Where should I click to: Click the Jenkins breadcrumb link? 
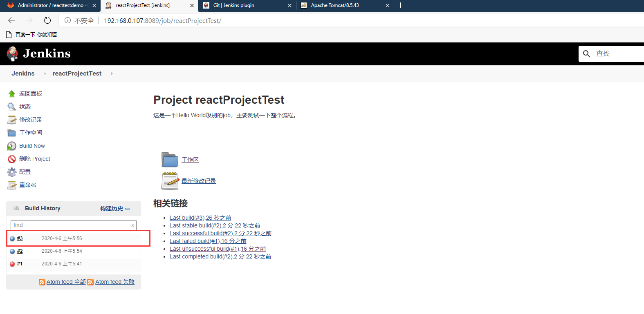pos(23,73)
